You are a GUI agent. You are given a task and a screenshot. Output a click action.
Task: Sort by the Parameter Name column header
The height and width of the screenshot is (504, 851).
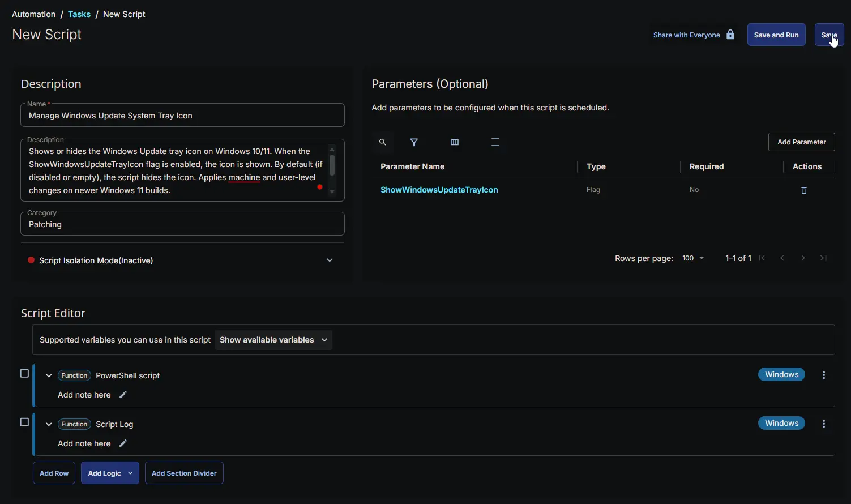tap(412, 166)
